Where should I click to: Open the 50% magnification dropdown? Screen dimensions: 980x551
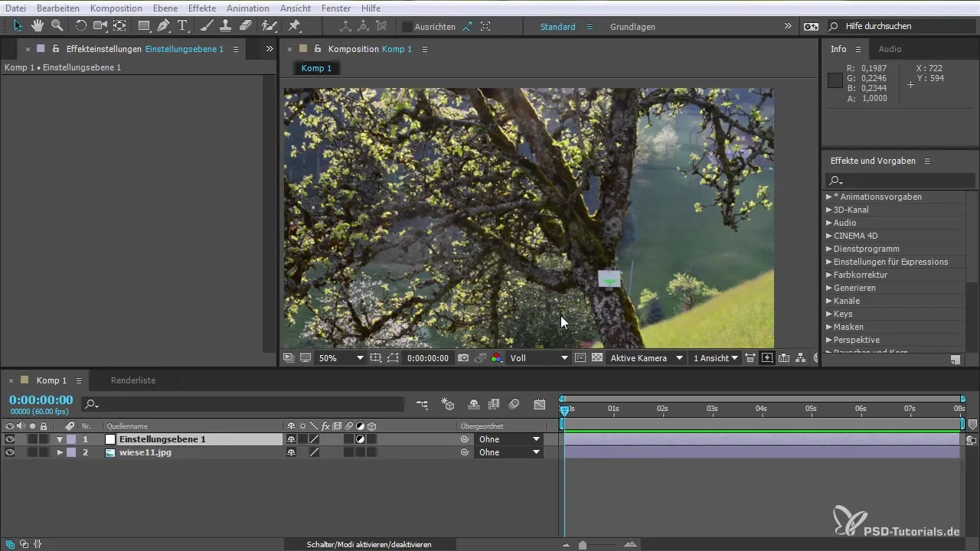(x=341, y=358)
